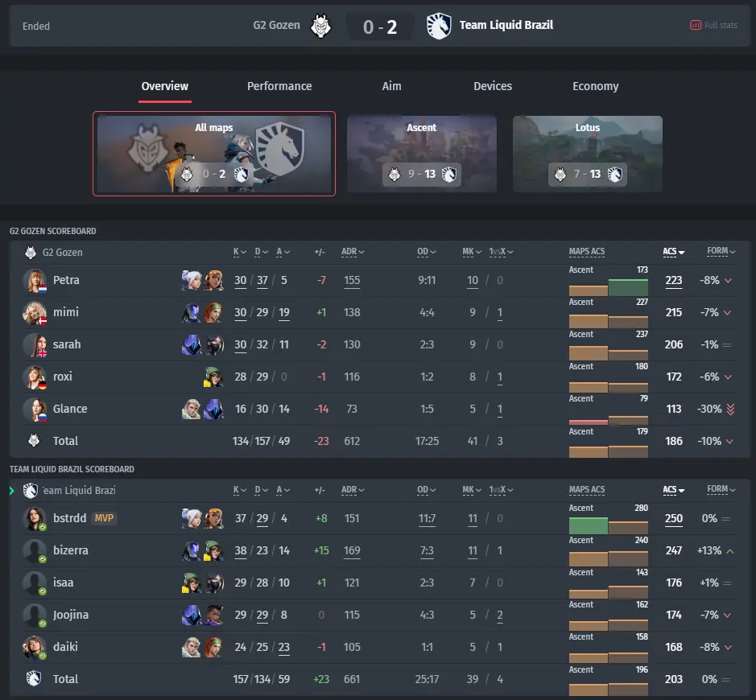The image size is (756, 700).
Task: Select the All maps card
Action: 214,154
